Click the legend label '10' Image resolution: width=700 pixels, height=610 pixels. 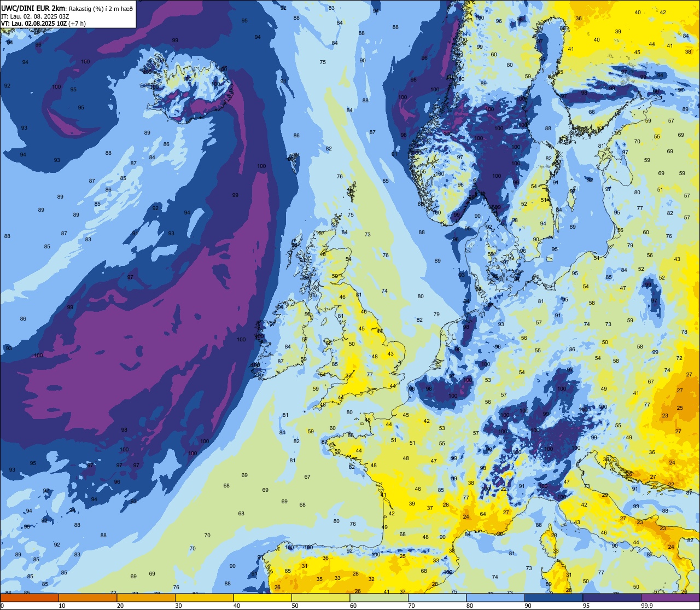pyautogui.click(x=62, y=606)
